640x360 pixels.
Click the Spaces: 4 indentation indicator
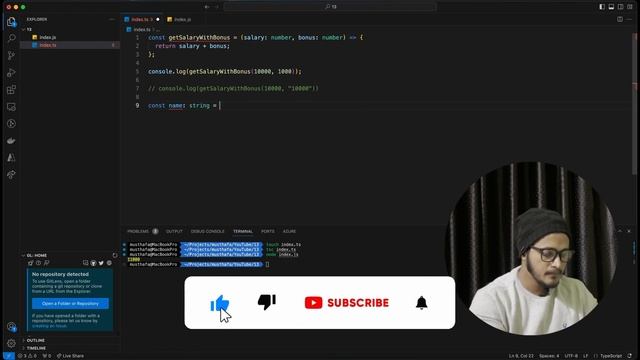pos(549,356)
